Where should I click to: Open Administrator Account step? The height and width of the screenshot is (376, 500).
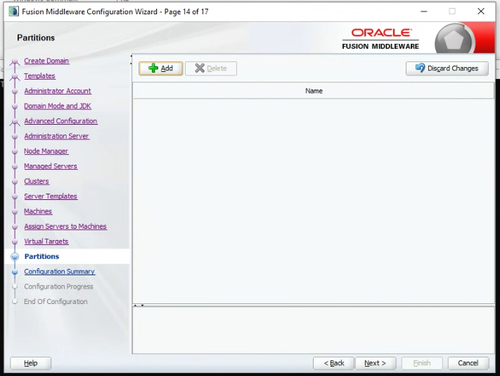[x=57, y=91]
